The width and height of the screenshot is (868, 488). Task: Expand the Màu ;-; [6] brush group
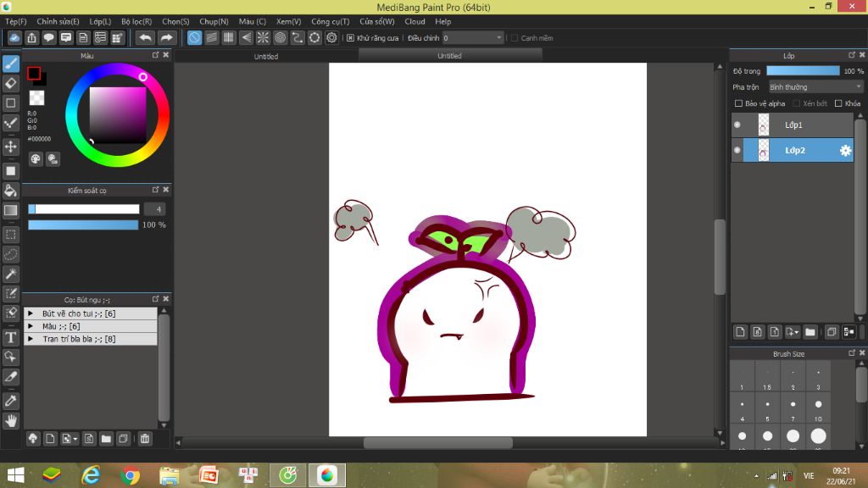point(31,326)
